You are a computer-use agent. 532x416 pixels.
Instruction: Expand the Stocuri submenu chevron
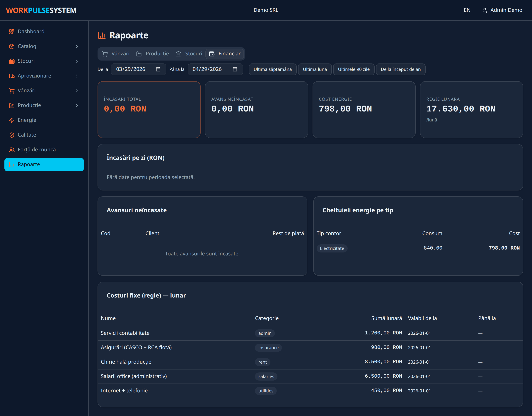pyautogui.click(x=77, y=61)
